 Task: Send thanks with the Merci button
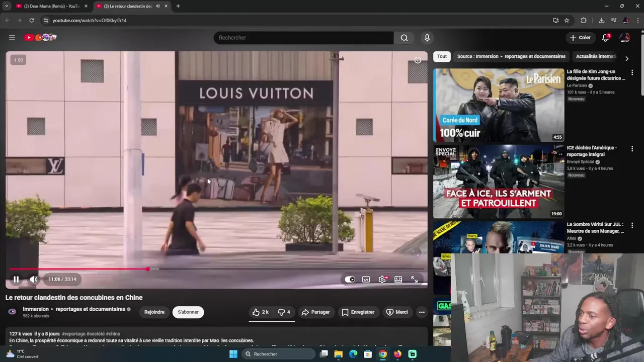pos(397,312)
